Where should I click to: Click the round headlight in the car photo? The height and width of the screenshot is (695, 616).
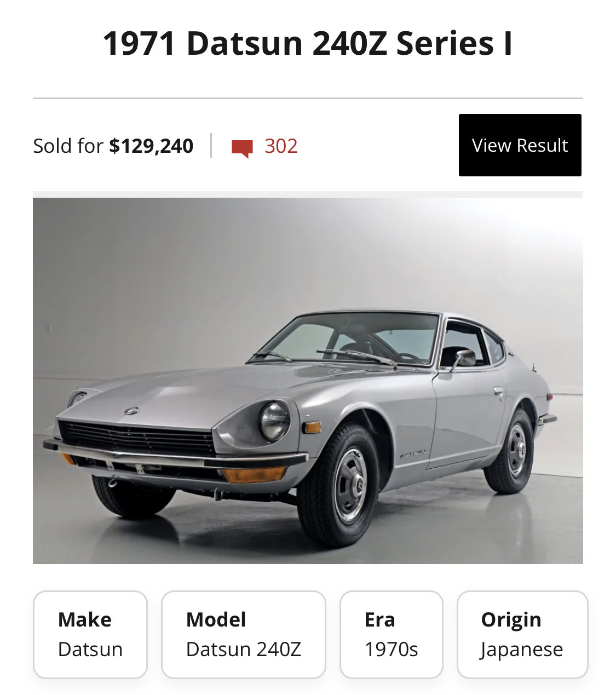tap(274, 421)
